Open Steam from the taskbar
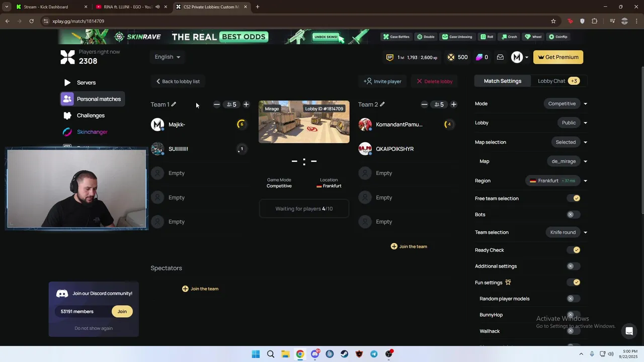Screen dimensions: 644x362 pos(345,354)
